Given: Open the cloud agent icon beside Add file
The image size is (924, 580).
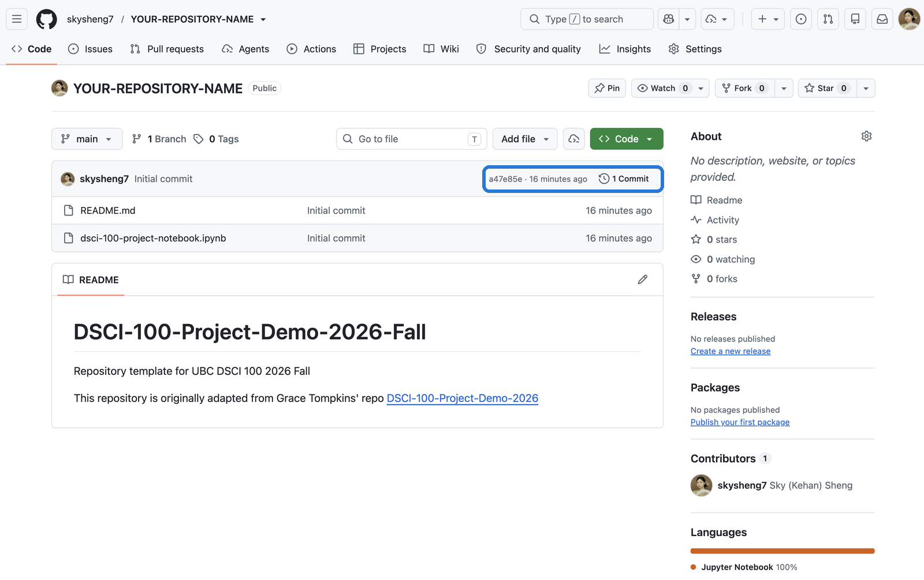Looking at the screenshot, I should [574, 139].
